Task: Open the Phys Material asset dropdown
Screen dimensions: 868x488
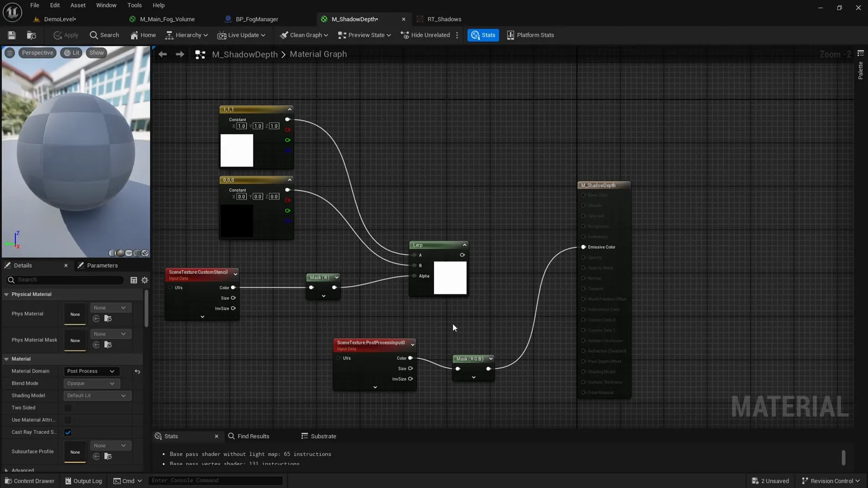Action: point(110,308)
